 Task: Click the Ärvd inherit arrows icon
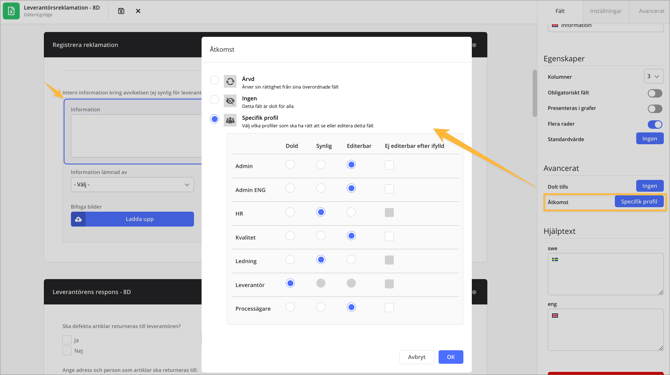tap(230, 81)
